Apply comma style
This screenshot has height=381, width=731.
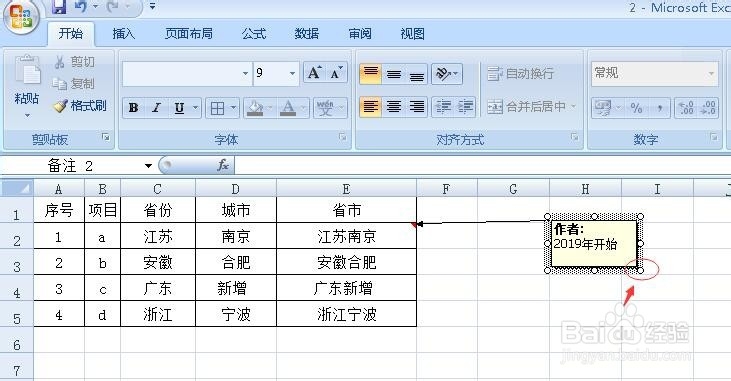click(660, 108)
